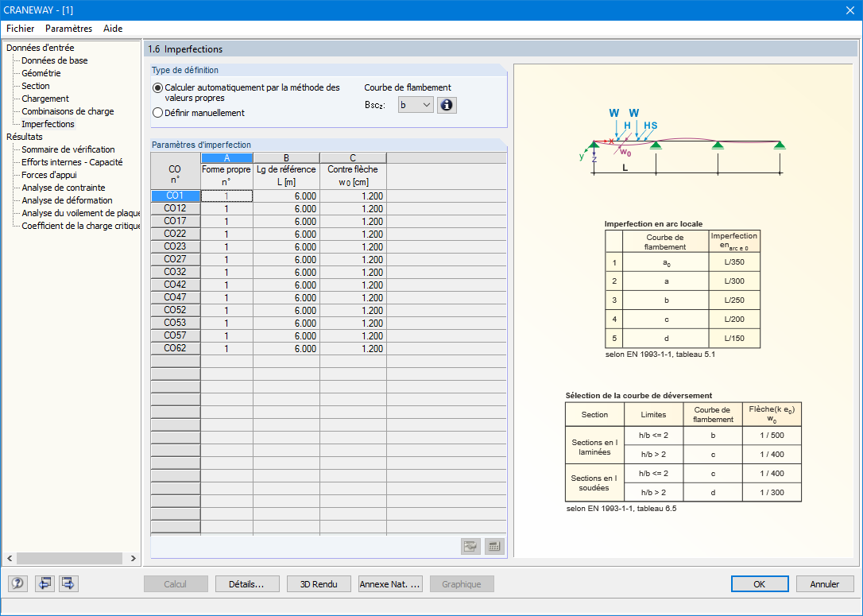Select column C header in table
863x616 pixels.
[x=353, y=158]
